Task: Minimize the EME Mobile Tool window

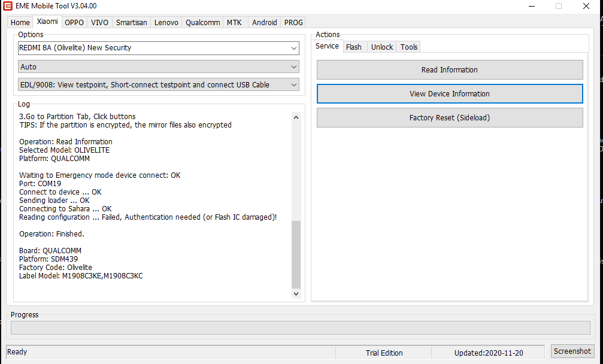Action: pos(532,6)
